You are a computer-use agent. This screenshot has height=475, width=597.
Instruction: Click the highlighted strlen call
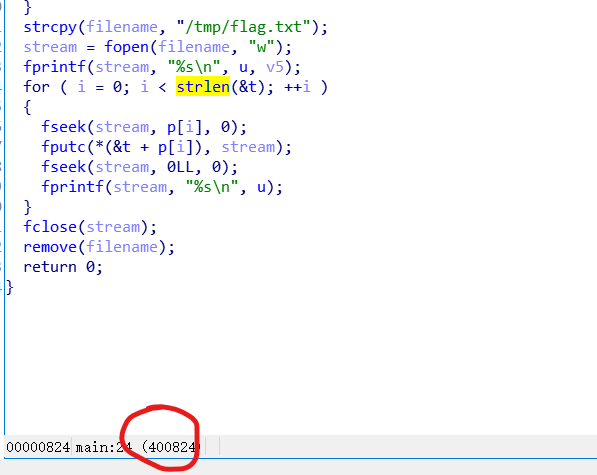[203, 87]
